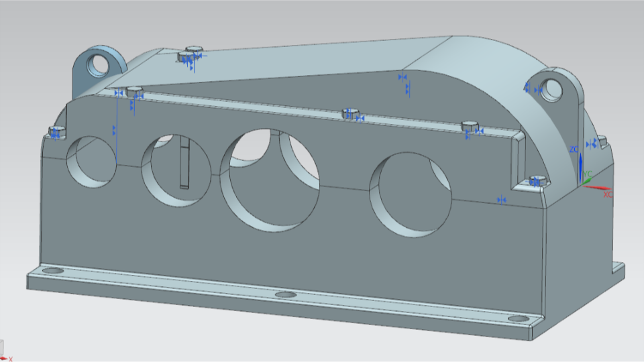The height and width of the screenshot is (362, 644).
Task: Select the hex bolt on lower right corner step
Action: [537, 181]
